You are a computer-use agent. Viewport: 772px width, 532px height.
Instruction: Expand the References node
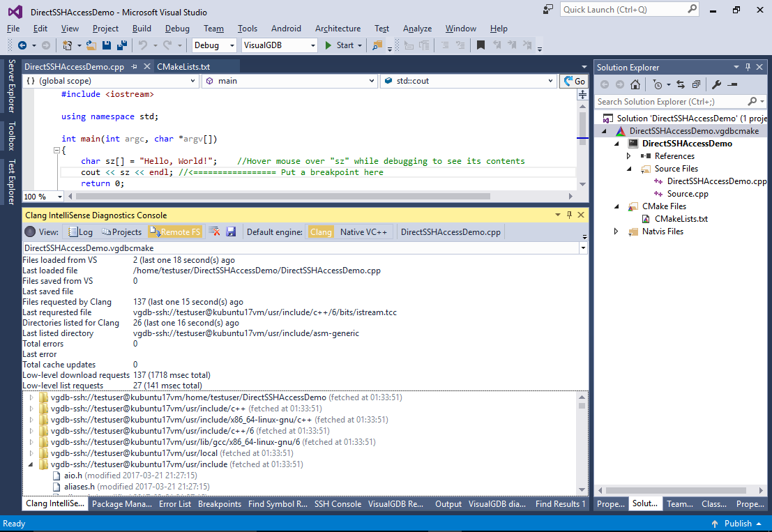(629, 156)
